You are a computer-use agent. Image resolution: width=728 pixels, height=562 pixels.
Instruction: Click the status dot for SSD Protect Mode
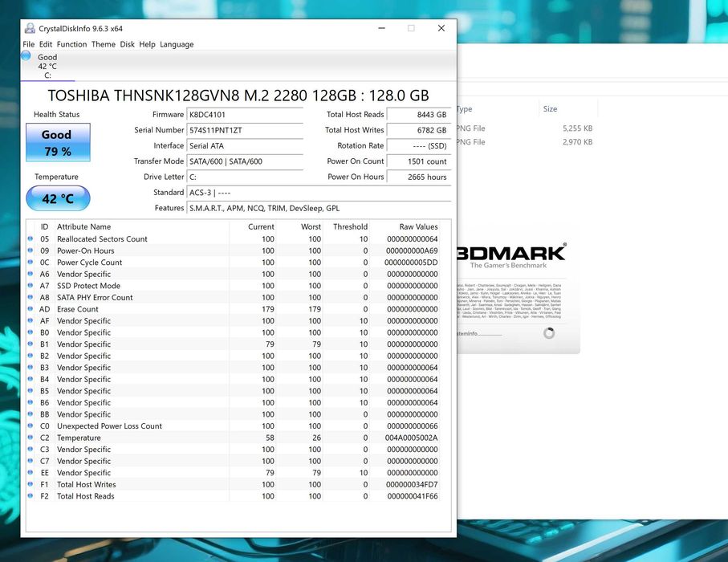coord(31,286)
